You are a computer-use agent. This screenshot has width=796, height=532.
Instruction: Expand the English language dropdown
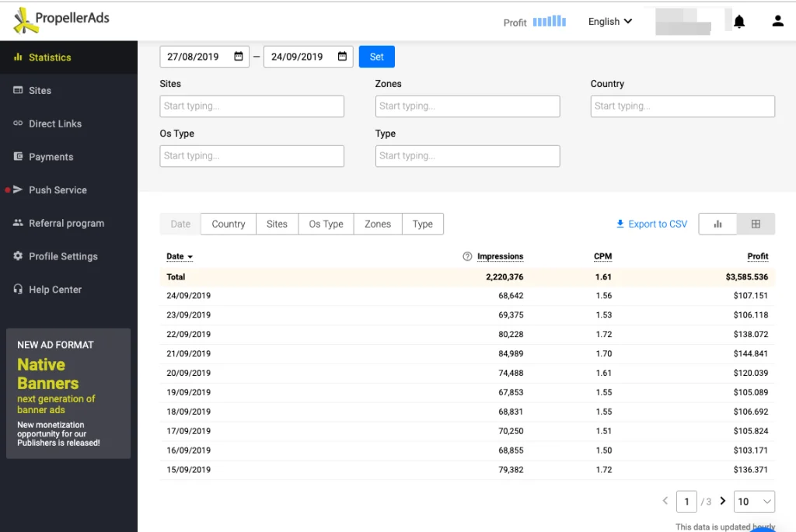coord(610,22)
